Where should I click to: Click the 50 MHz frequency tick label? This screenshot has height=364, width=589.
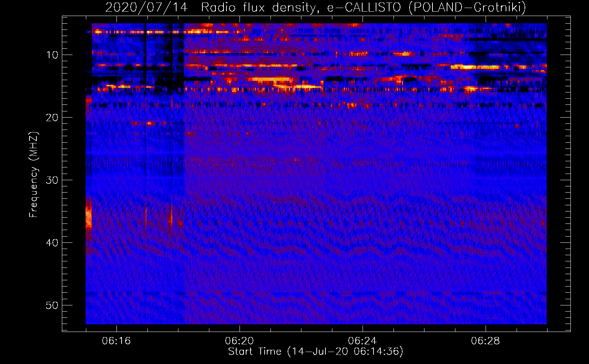click(x=52, y=305)
